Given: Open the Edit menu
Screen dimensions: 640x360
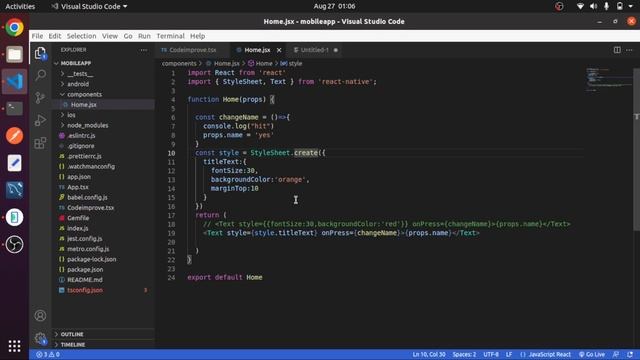Looking at the screenshot, I should pyautogui.click(x=55, y=36).
